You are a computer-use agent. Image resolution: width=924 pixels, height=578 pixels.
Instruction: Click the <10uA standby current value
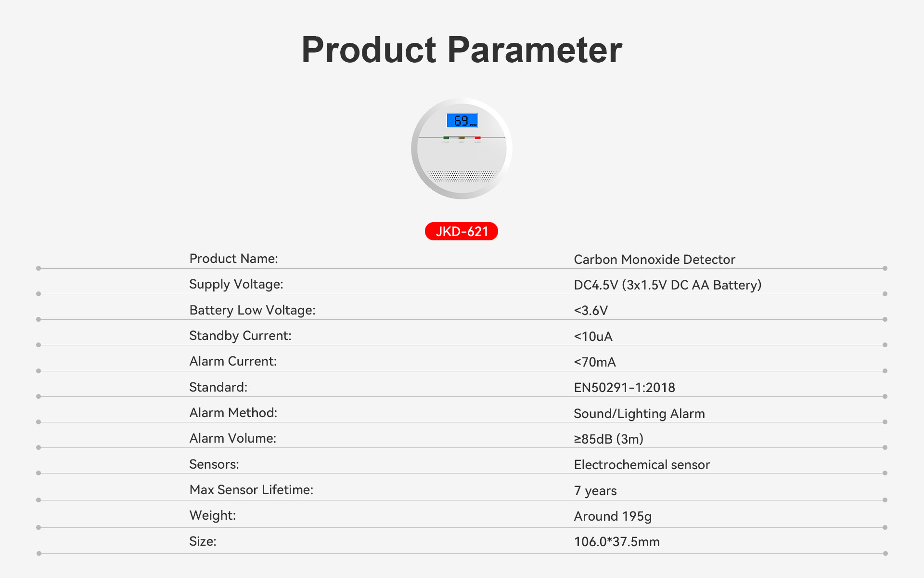click(593, 336)
